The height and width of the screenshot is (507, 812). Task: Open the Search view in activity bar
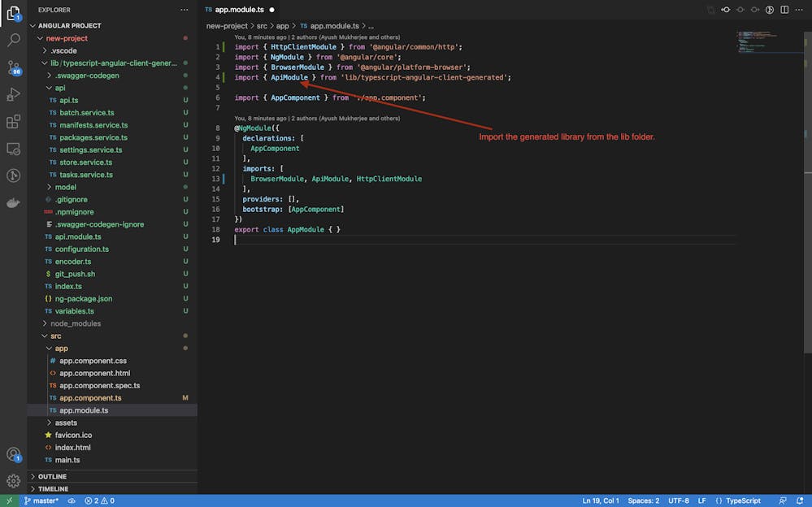(x=13, y=40)
